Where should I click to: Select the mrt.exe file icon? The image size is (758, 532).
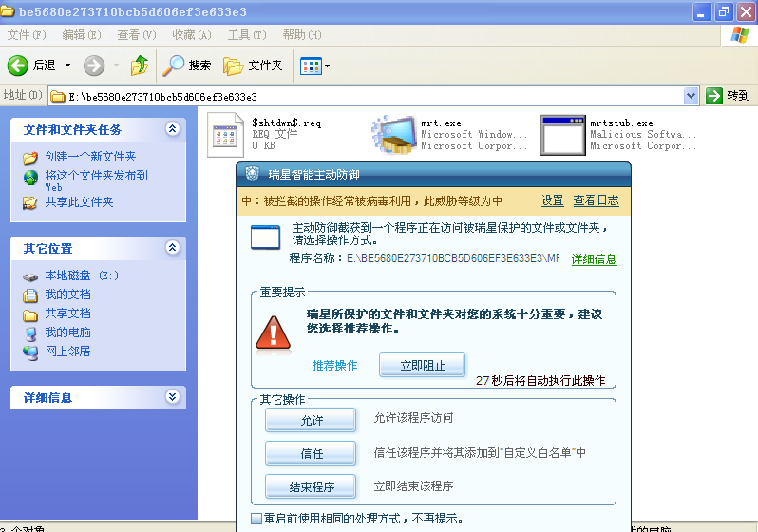[x=394, y=135]
